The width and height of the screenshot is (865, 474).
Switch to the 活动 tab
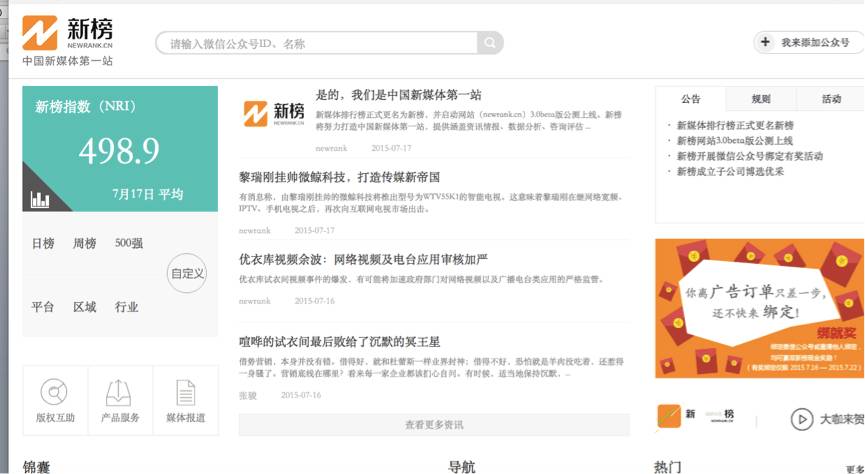[830, 99]
